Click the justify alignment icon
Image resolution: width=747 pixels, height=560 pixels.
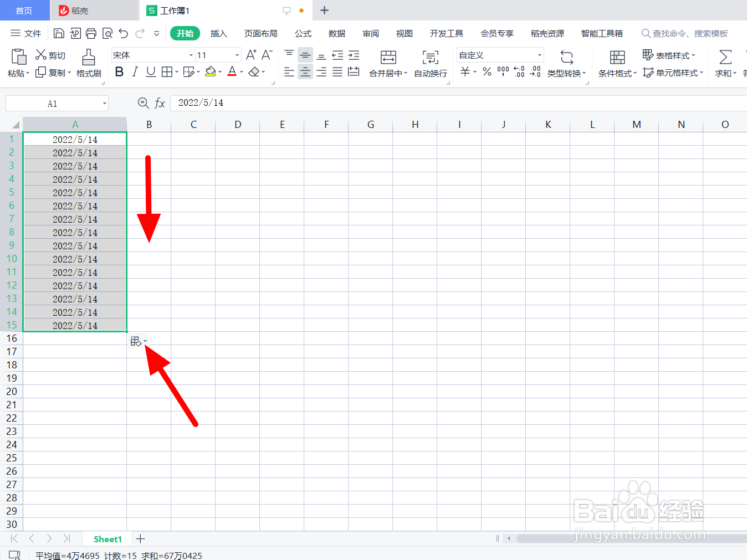click(337, 72)
